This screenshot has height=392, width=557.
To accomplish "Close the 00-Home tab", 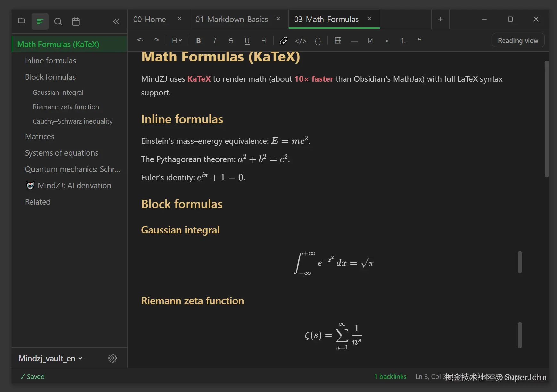I will (x=180, y=19).
